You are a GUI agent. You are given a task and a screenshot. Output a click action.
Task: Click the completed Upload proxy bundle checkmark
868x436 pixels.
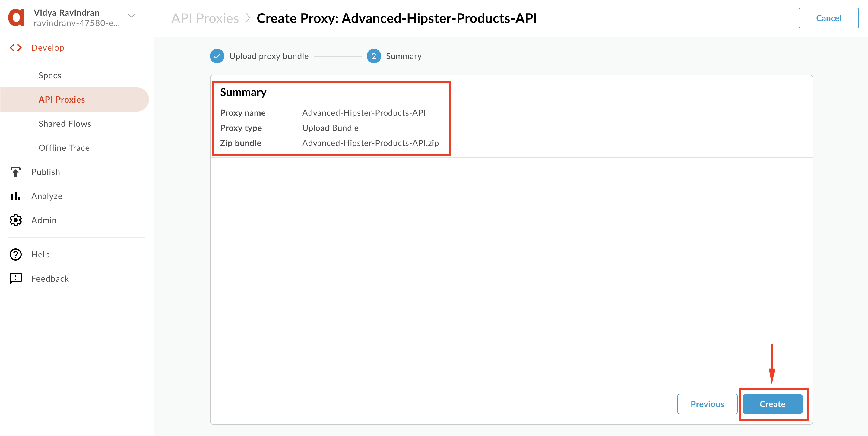tap(217, 56)
